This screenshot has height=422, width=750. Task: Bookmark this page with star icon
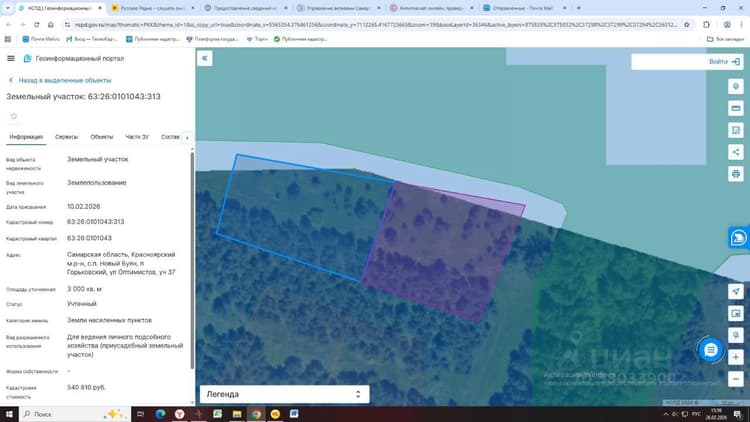(x=686, y=24)
